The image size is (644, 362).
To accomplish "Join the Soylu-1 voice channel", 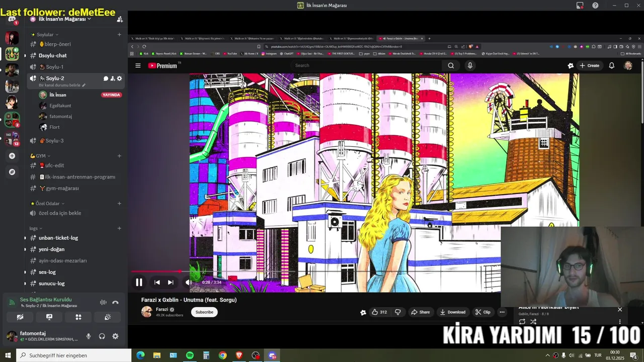I will point(75,67).
